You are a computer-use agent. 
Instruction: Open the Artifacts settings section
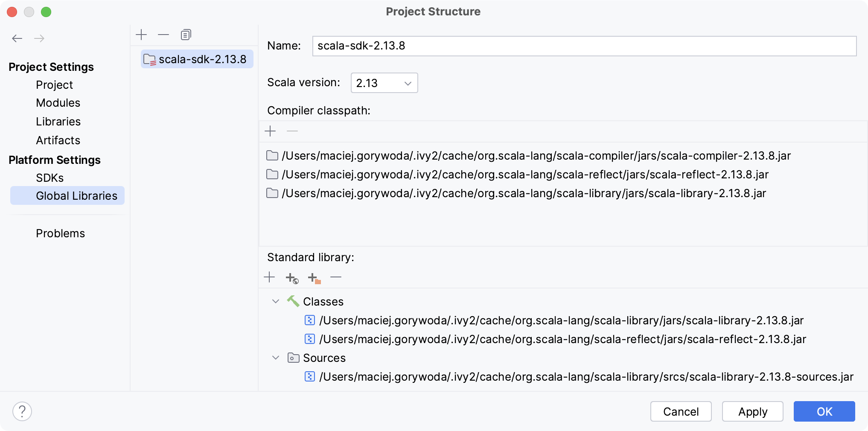point(58,140)
